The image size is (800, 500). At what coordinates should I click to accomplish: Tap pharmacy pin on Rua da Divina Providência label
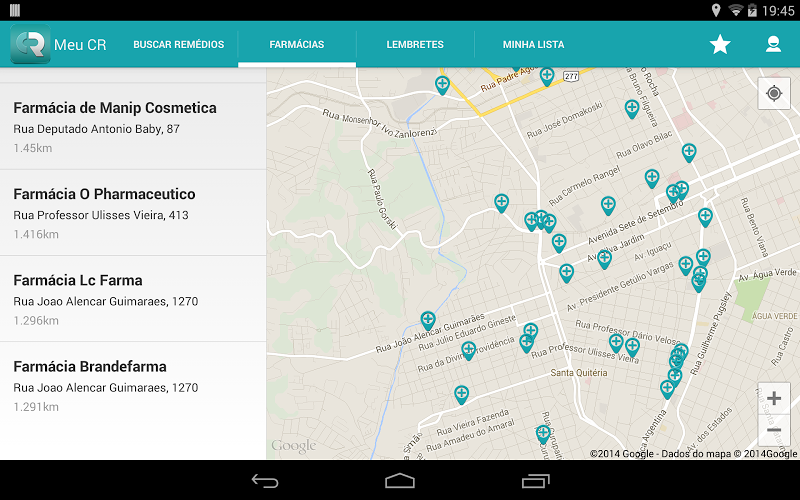click(x=468, y=351)
